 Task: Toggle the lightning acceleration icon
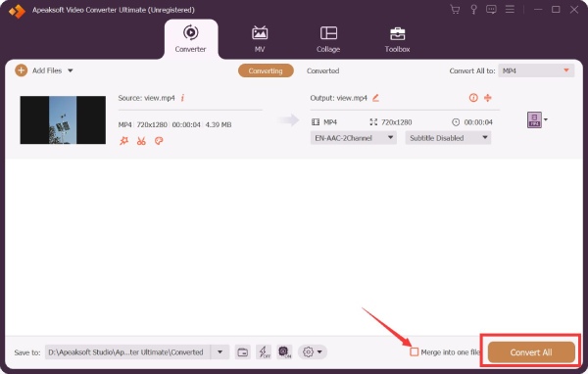point(265,352)
